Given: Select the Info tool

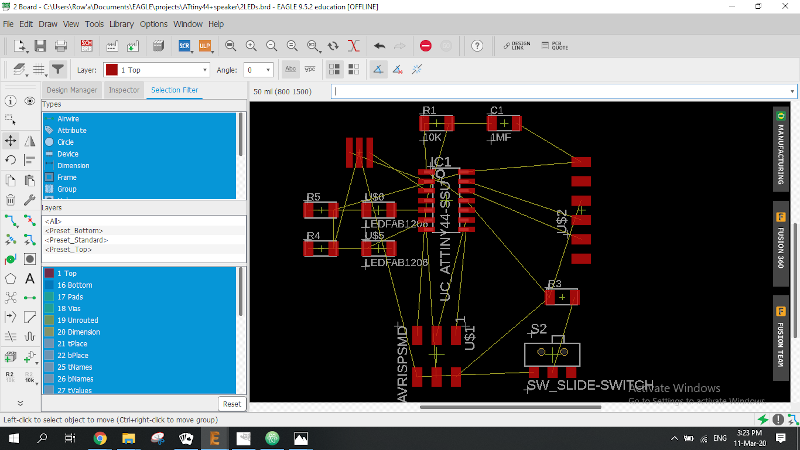Looking at the screenshot, I should 10,101.
